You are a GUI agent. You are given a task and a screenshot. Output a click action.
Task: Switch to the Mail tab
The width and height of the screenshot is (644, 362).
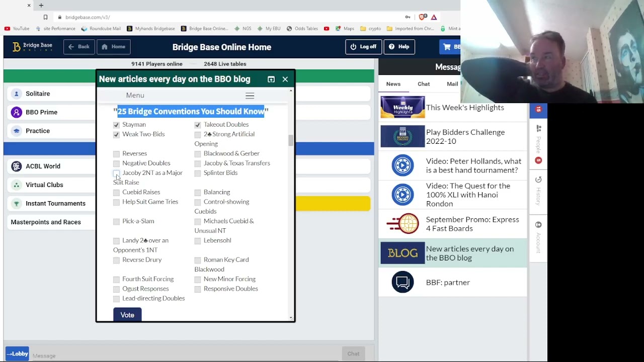pos(452,84)
